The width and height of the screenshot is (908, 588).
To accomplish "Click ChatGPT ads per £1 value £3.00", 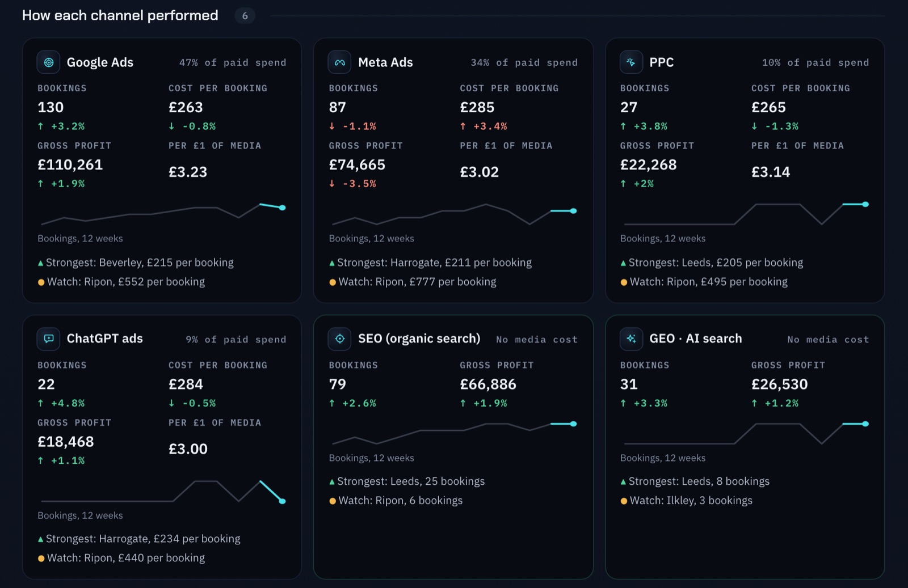I will [x=188, y=449].
